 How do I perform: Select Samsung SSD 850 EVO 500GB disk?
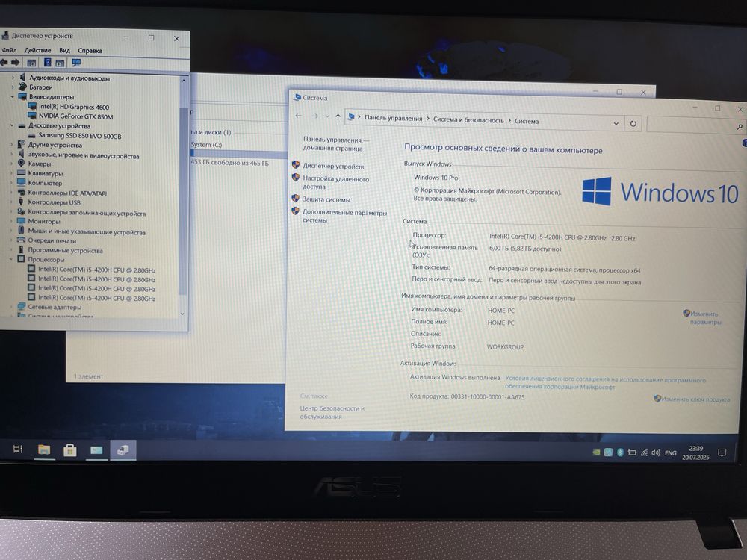(x=80, y=136)
